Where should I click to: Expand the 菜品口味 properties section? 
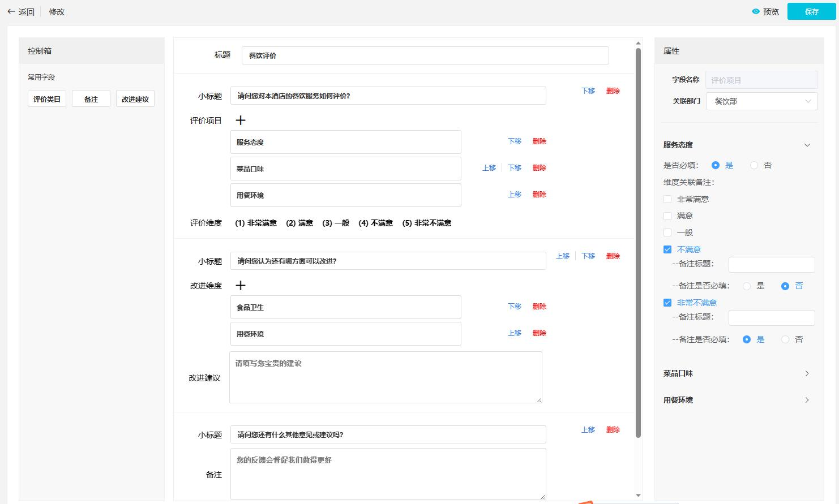pos(807,373)
